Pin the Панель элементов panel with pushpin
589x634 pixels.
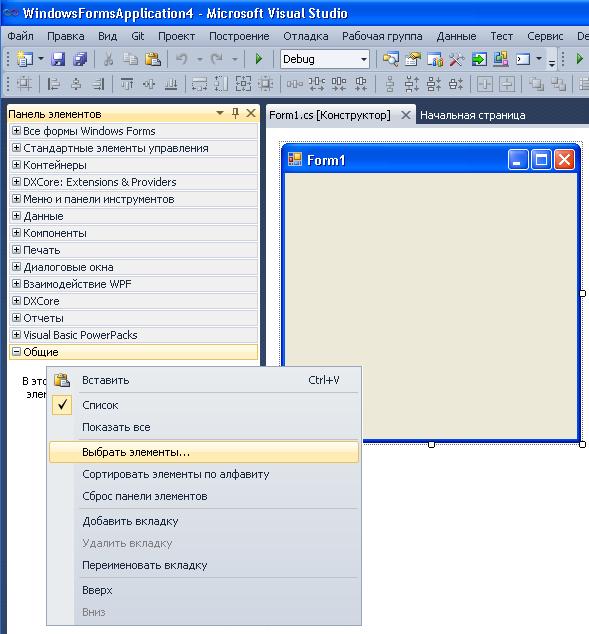click(x=235, y=113)
